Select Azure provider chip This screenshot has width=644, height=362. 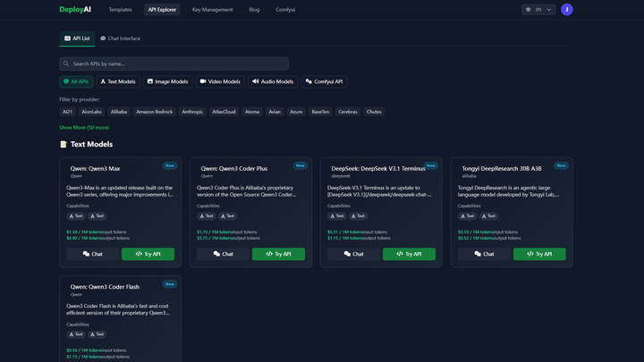pyautogui.click(x=296, y=112)
